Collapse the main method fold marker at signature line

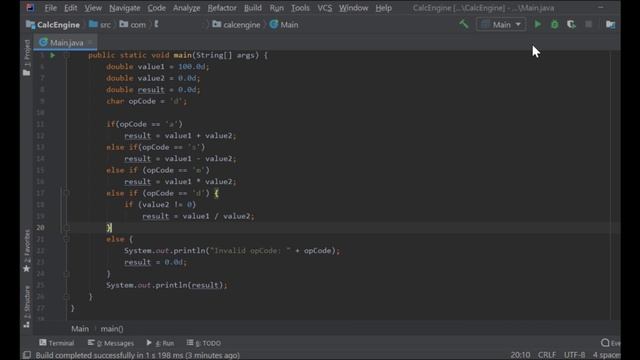click(66, 55)
